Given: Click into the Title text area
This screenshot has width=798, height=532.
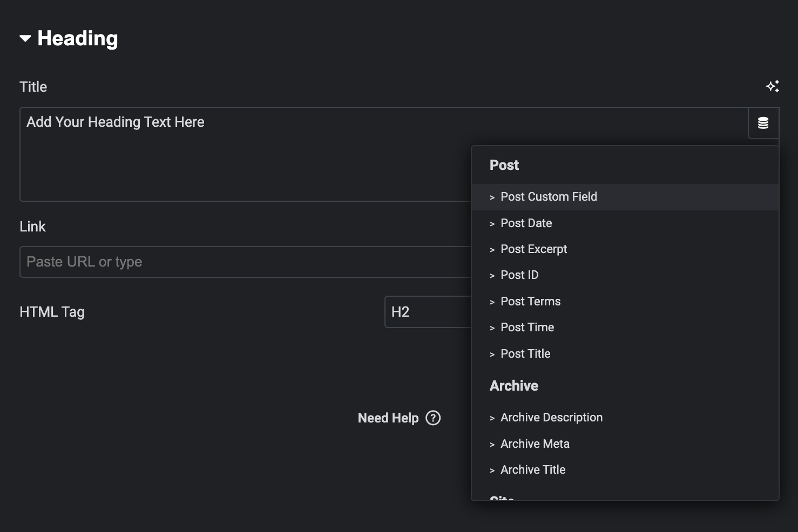Looking at the screenshot, I should pyautogui.click(x=243, y=156).
